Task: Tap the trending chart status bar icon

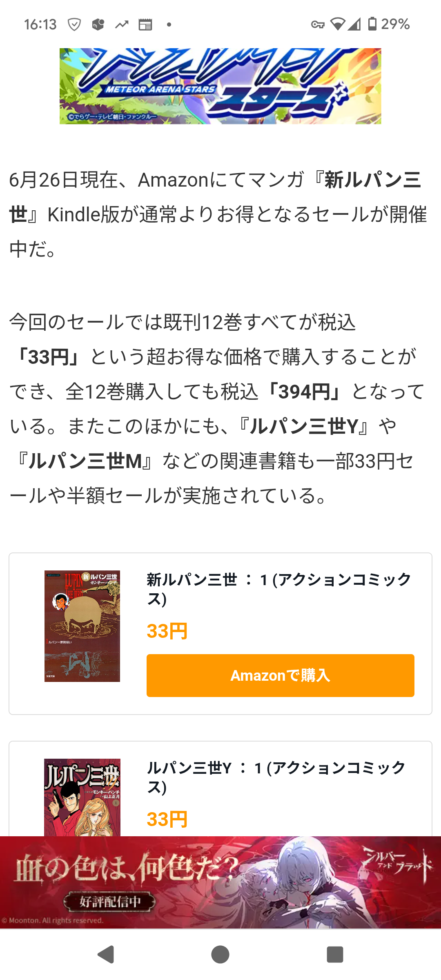Action: [x=122, y=24]
